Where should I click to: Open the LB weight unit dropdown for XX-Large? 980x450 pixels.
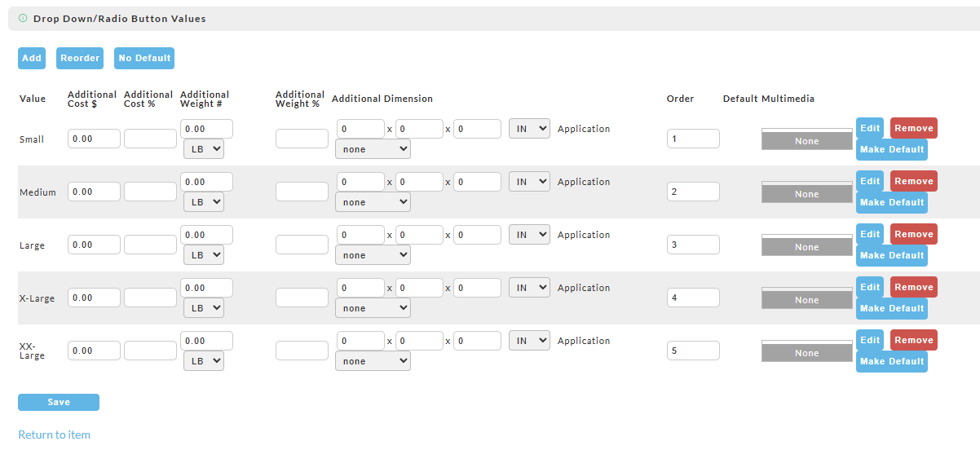click(x=204, y=361)
